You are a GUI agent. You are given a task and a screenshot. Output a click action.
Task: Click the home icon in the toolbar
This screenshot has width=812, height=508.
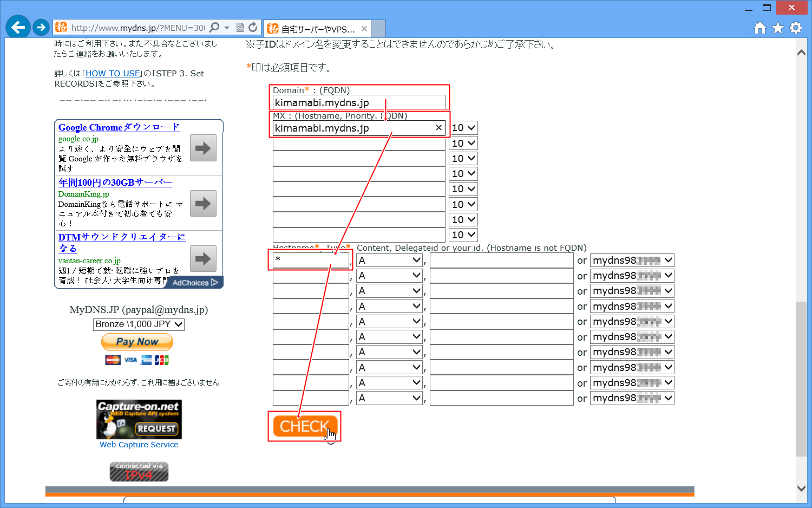pyautogui.click(x=759, y=27)
